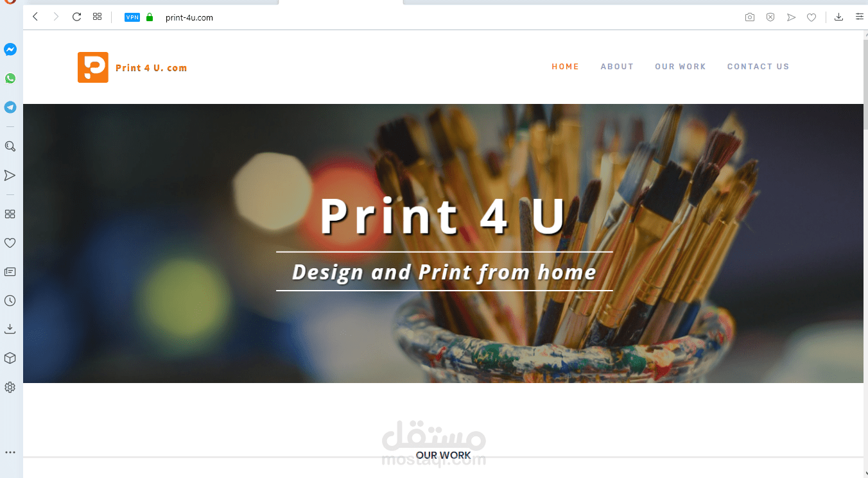Open the Easy Setup menu icon

coord(859,17)
